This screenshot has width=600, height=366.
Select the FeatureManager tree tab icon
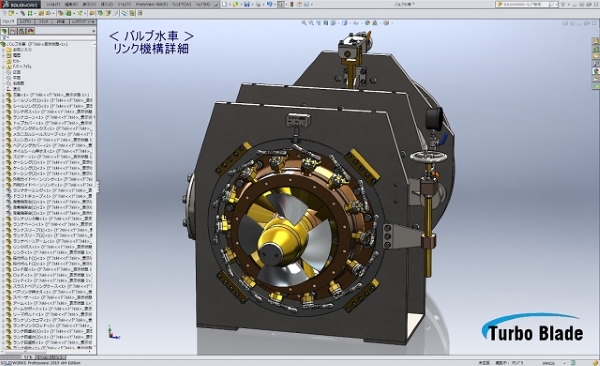click(x=5, y=31)
